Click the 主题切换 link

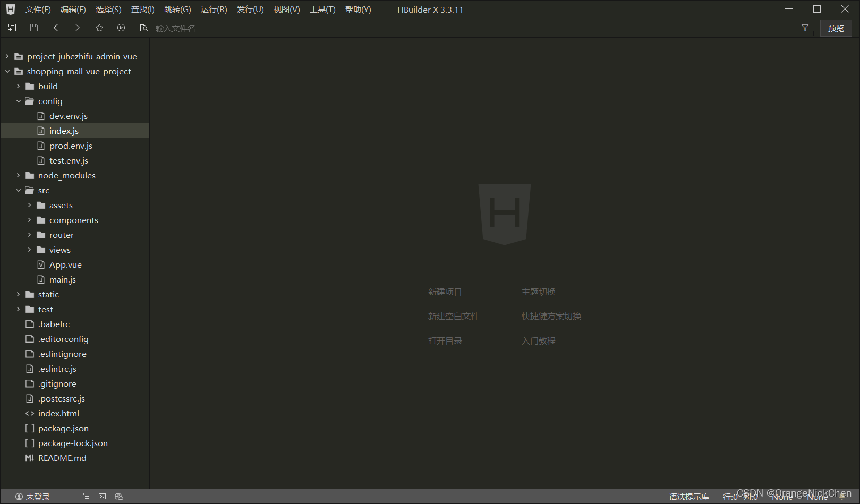click(539, 292)
